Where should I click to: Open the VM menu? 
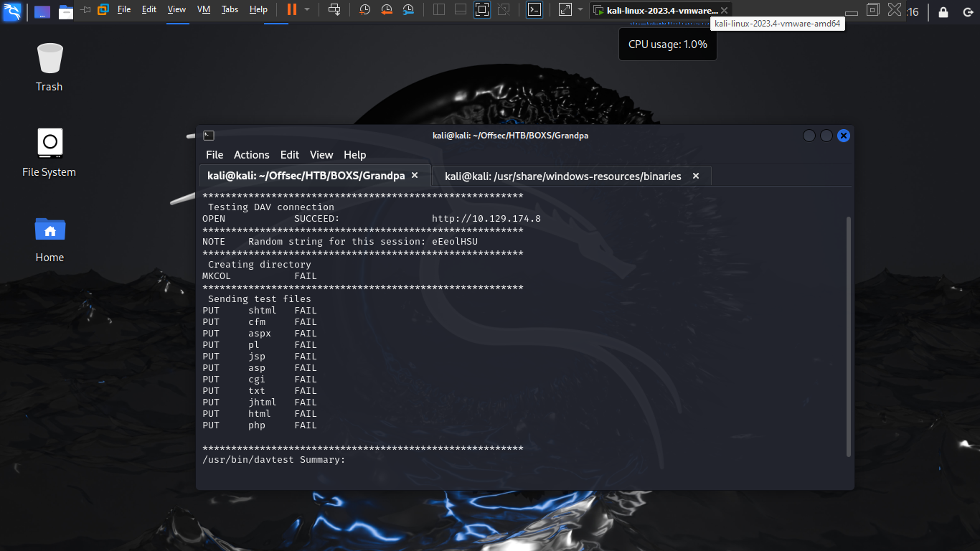(204, 9)
